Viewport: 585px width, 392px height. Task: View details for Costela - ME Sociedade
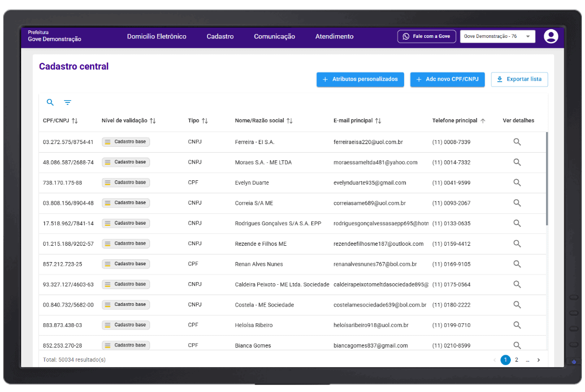pos(517,305)
